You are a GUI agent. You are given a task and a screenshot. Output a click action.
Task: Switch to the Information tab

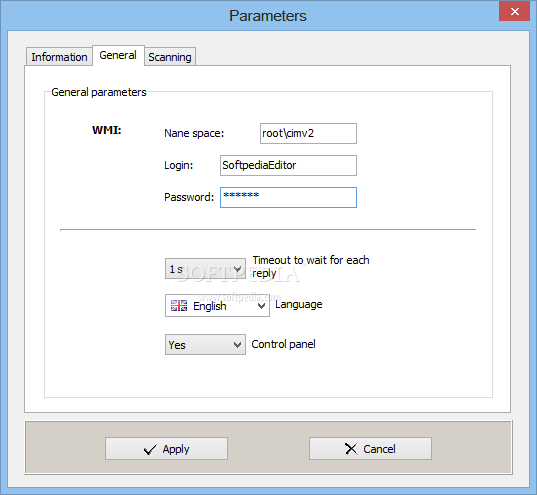click(x=59, y=57)
